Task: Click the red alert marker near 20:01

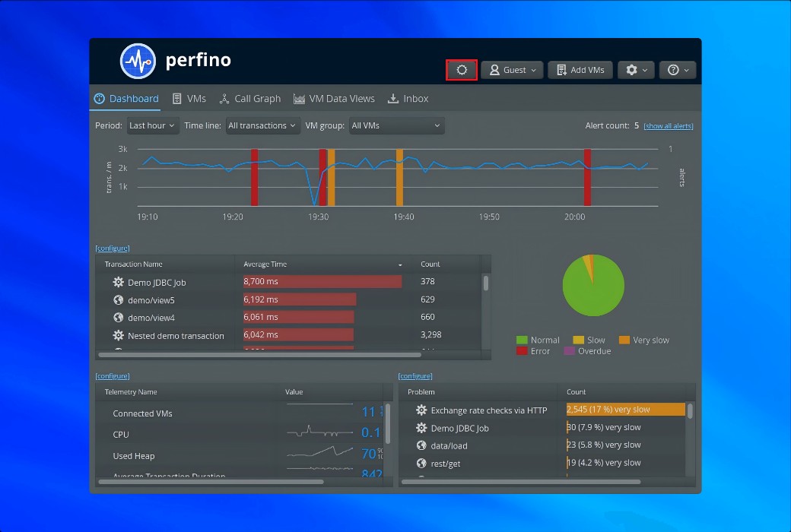Action: [x=587, y=177]
